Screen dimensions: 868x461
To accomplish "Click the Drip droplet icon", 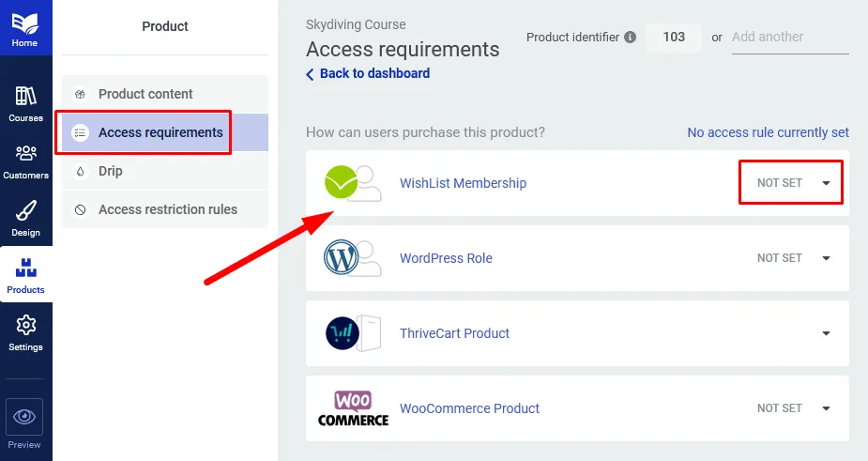I will (81, 171).
